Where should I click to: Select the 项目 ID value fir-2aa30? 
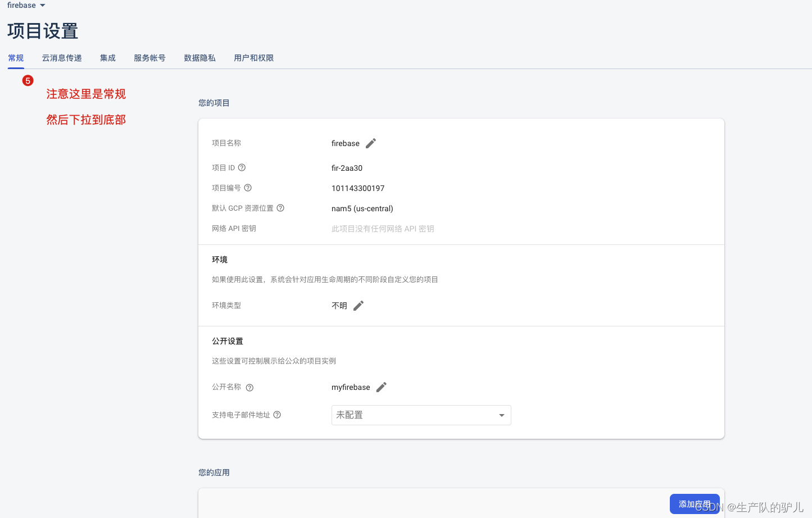(347, 167)
